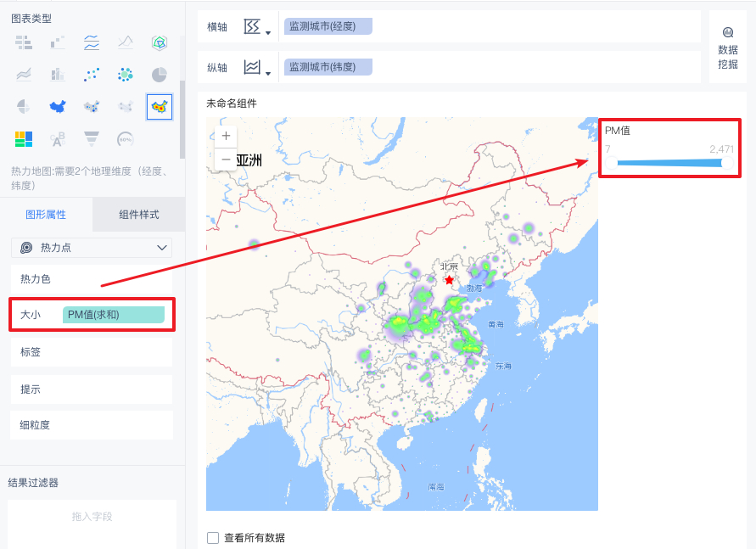756x549 pixels.
Task: Click the 标签 label property row
Action: [x=92, y=352]
